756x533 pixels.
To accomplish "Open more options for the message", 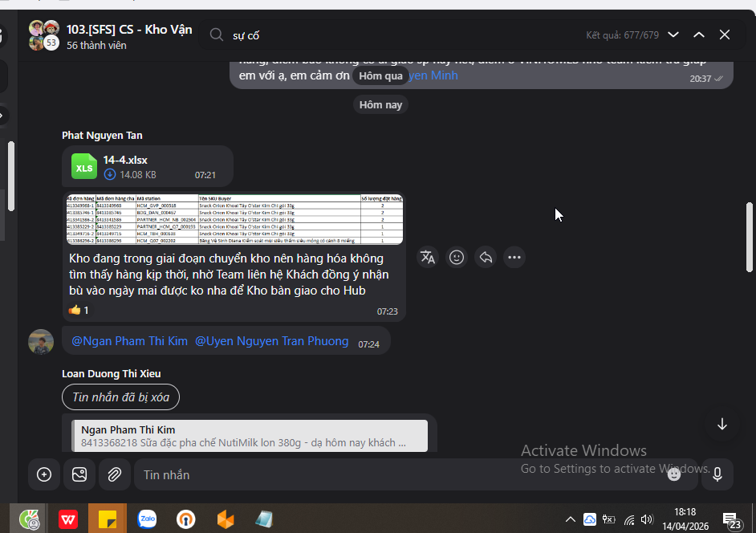I will point(514,257).
